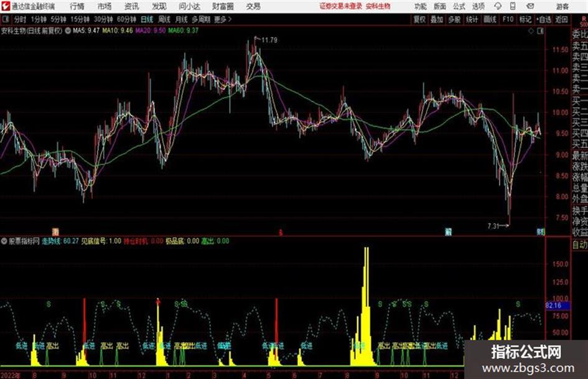Switch to the 30分钟 period tab

tap(103, 19)
